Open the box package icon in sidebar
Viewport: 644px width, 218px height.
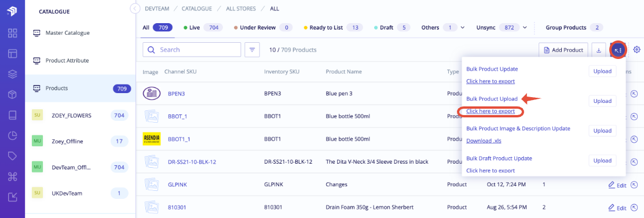12,95
